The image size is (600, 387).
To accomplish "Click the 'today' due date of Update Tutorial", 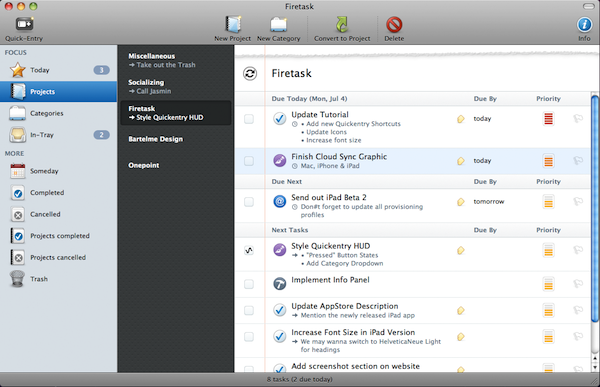I will [482, 119].
